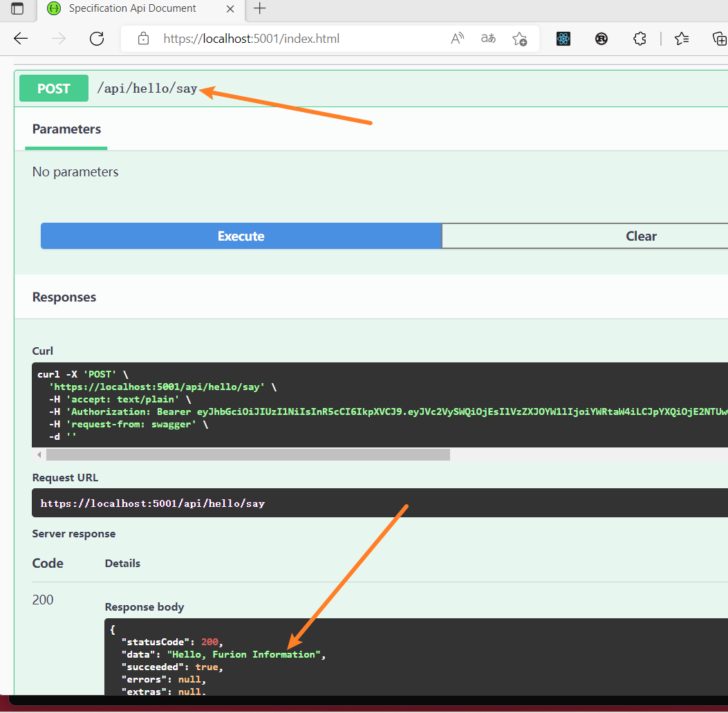Click the Read Aloud icon
728x713 pixels.
tap(457, 39)
